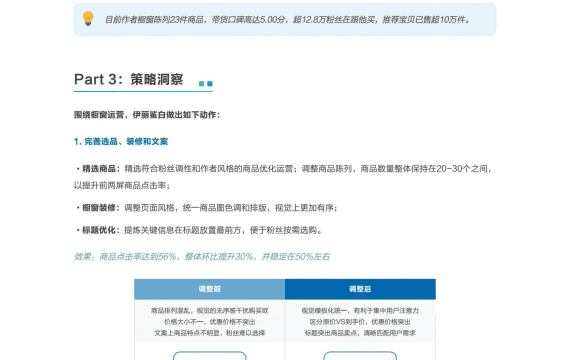Click subheading '1. 完善选品、装修和文案'
The image size is (570, 360).
coord(121,141)
